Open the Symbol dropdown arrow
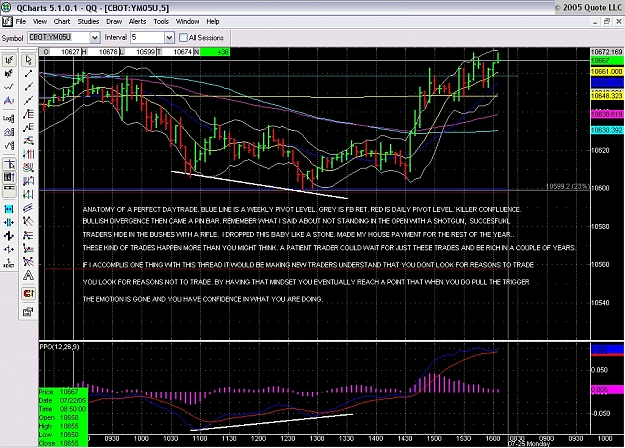 click(94, 37)
